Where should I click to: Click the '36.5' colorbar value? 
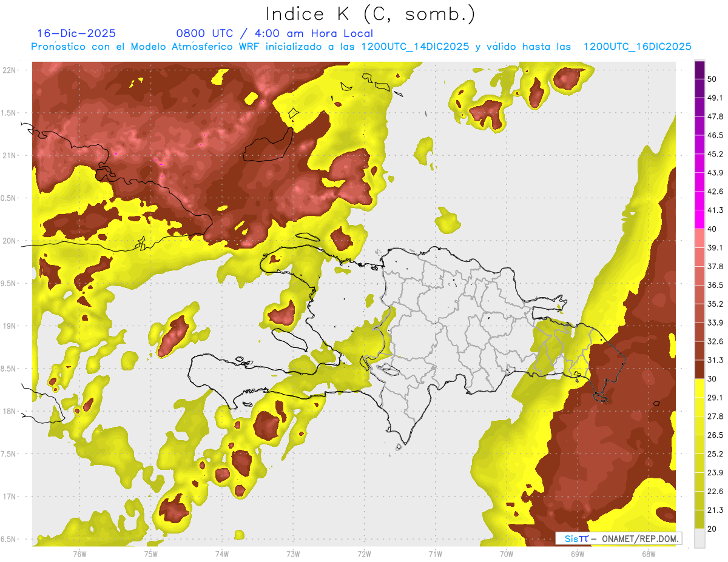point(715,285)
